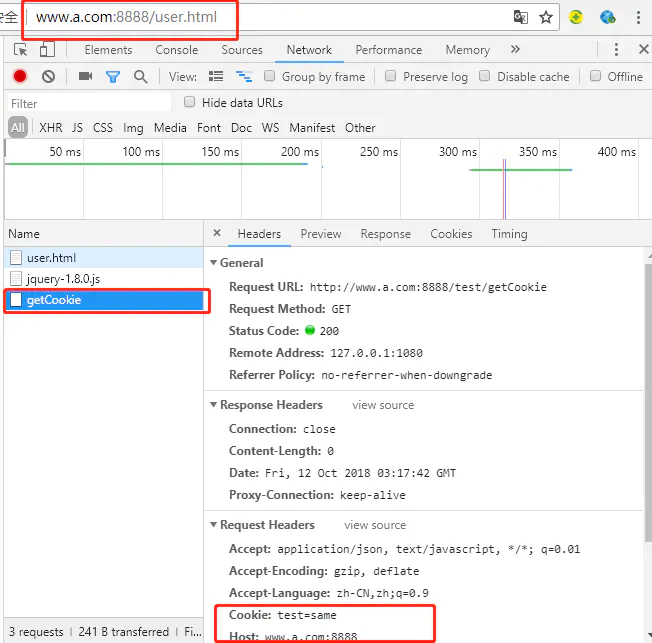Screen dimensions: 652x643
Task: Select the jquery-1.8.0.js request
Action: click(104, 279)
